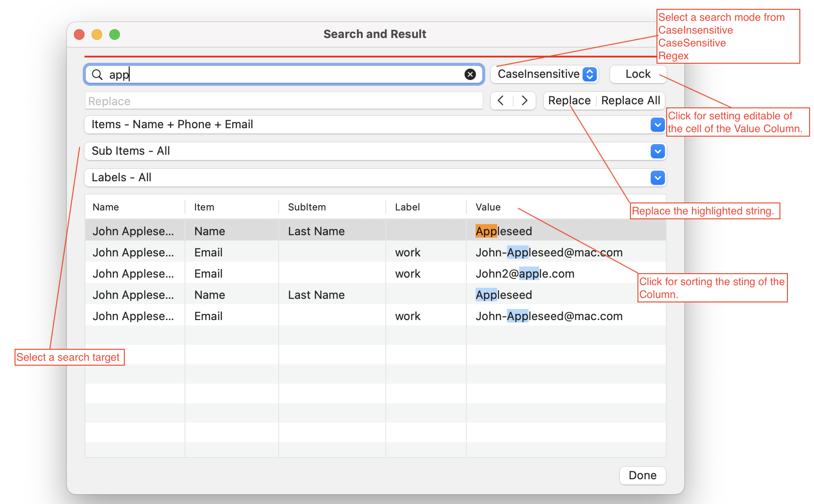Clear the search field with the X icon
The width and height of the screenshot is (814, 504).
coord(470,75)
